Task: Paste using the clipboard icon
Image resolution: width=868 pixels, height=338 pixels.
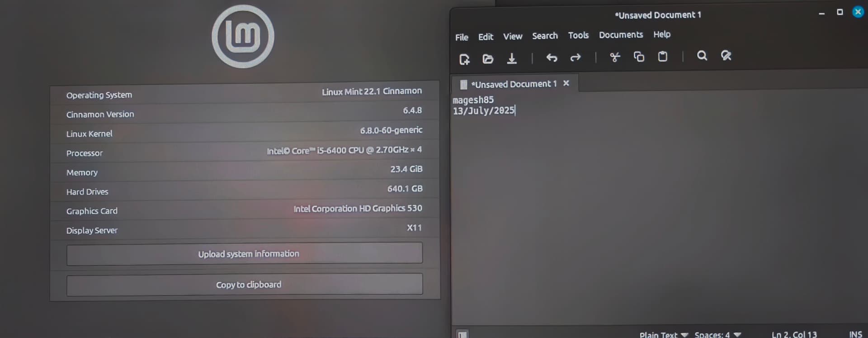Action: click(x=663, y=56)
